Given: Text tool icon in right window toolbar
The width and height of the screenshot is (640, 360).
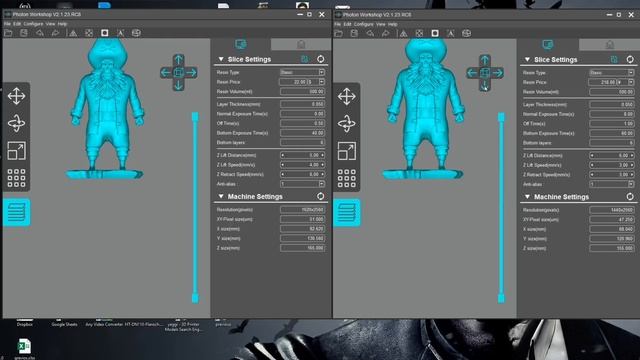Looking at the screenshot, I should coord(451,33).
